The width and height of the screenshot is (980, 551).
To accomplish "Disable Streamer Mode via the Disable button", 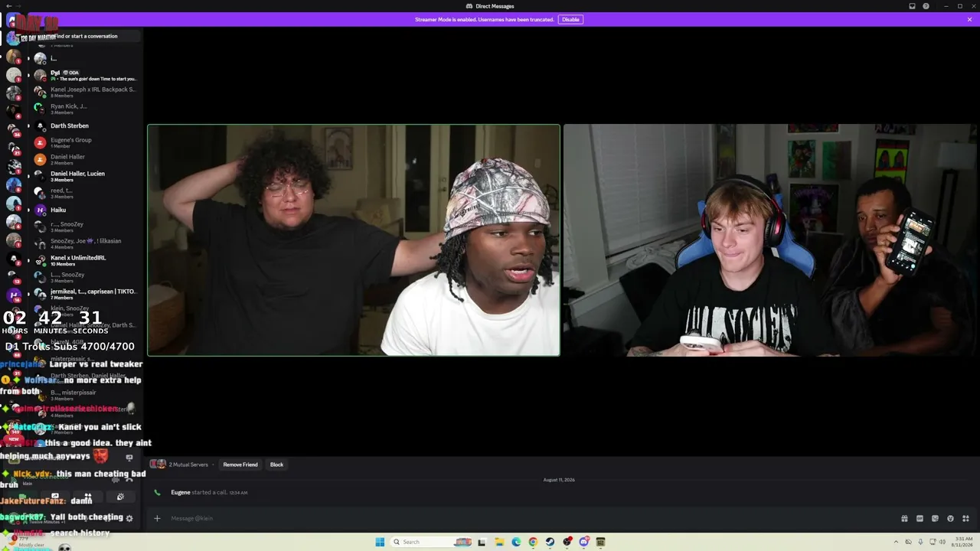I will (x=570, y=19).
